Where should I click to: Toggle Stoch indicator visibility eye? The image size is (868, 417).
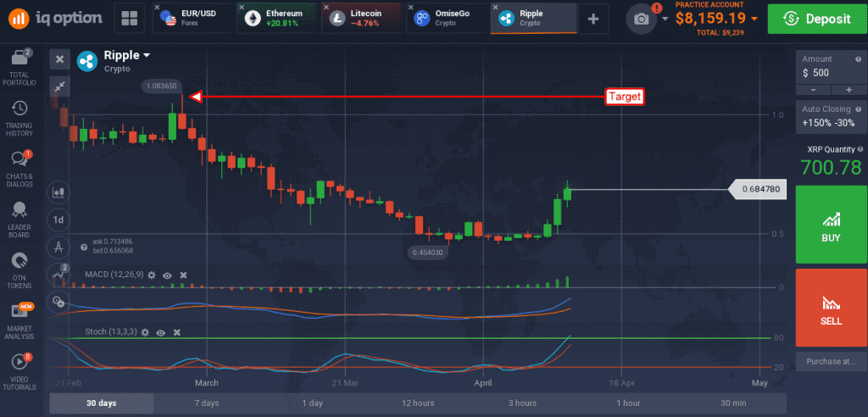pos(161,332)
